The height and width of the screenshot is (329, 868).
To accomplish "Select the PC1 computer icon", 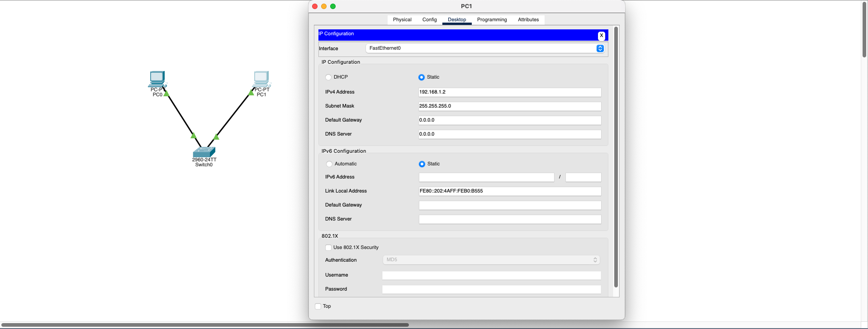I will (x=261, y=79).
